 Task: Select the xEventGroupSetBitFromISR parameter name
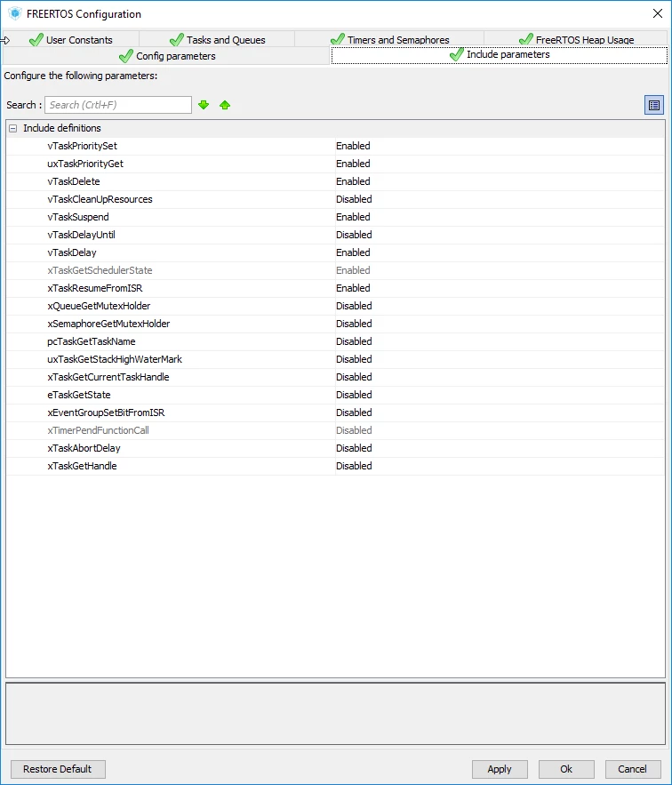[x=106, y=413]
